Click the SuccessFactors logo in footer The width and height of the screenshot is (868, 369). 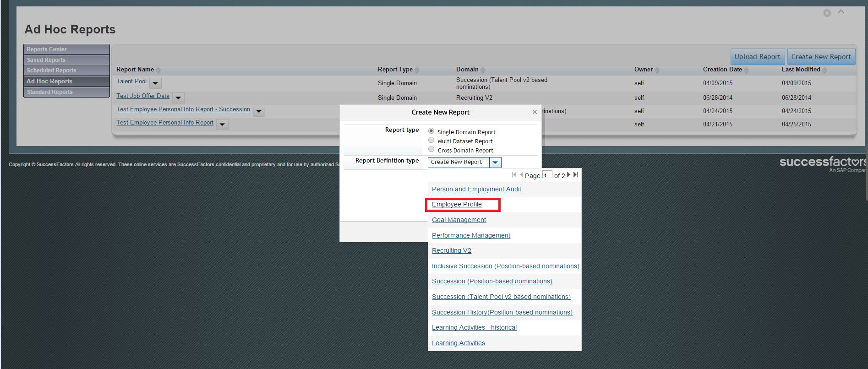[823, 164]
